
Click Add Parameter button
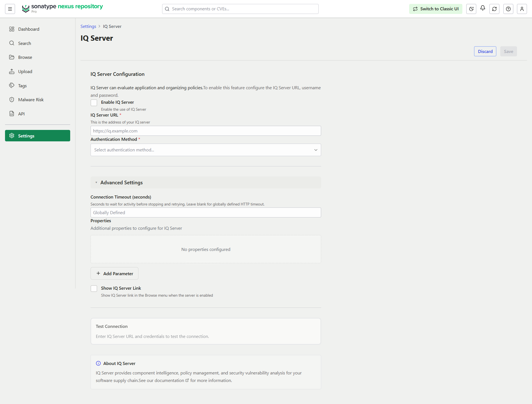point(114,274)
